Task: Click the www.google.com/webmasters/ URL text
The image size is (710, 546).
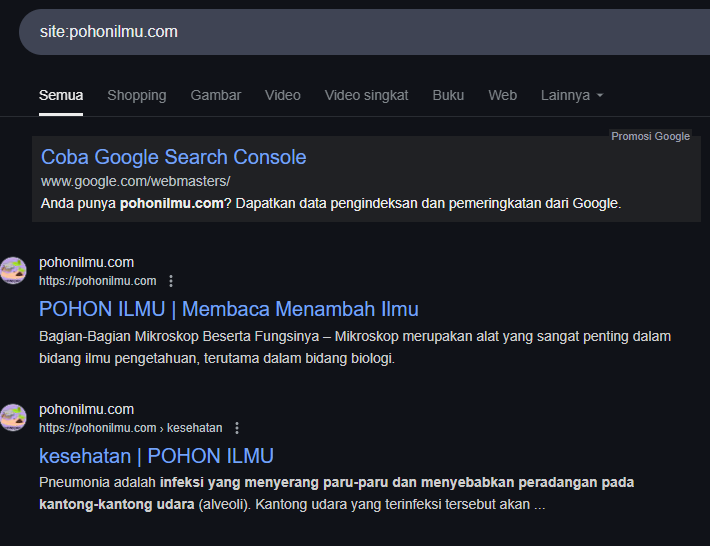Action: click(135, 181)
